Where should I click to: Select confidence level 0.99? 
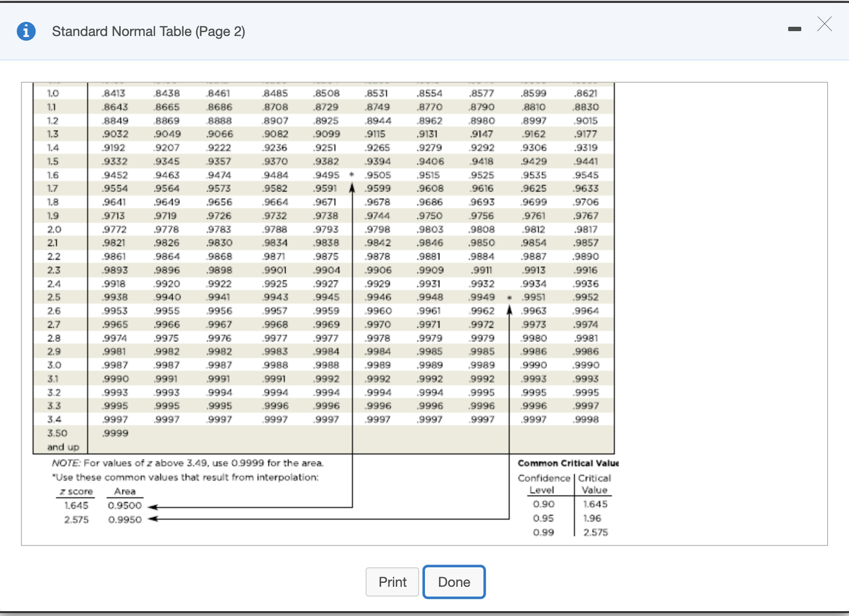pos(543,532)
